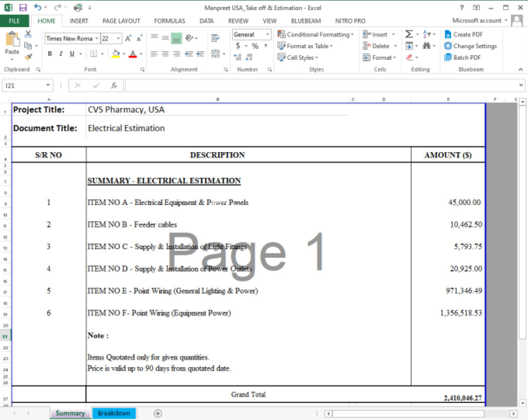Click the Borders grid icon
The height and width of the screenshot is (420, 528).
94,54
